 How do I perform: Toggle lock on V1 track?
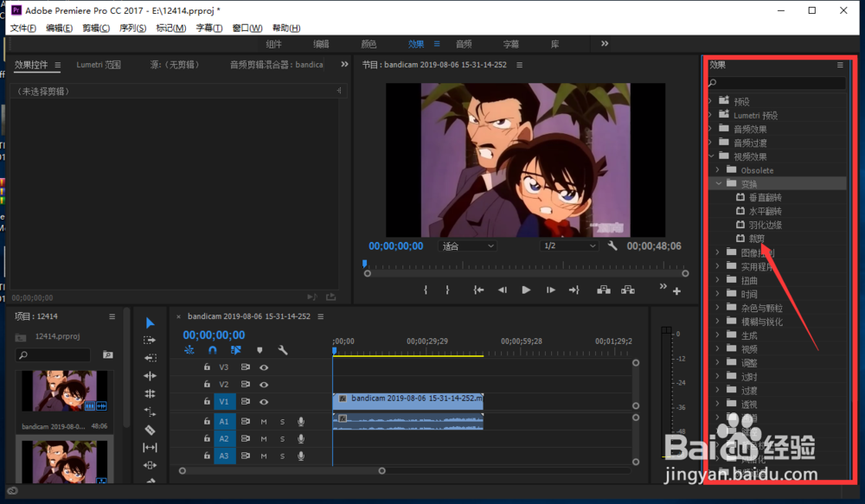(207, 401)
